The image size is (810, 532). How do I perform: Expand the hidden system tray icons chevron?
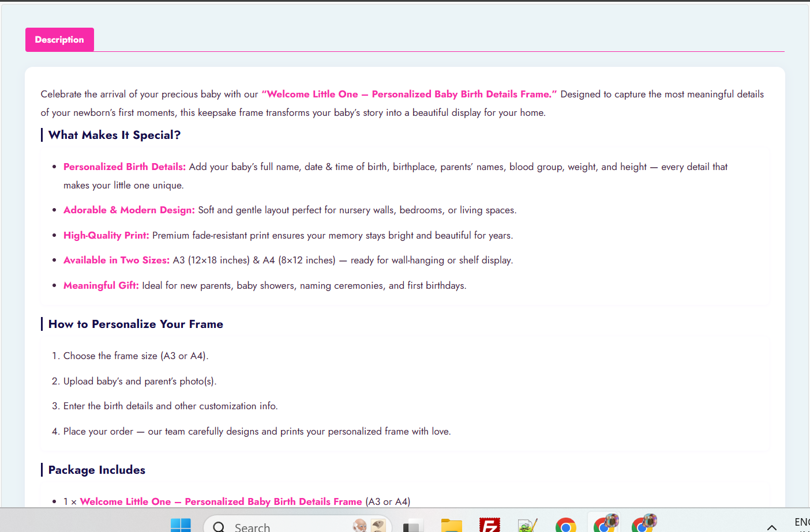[x=771, y=527]
